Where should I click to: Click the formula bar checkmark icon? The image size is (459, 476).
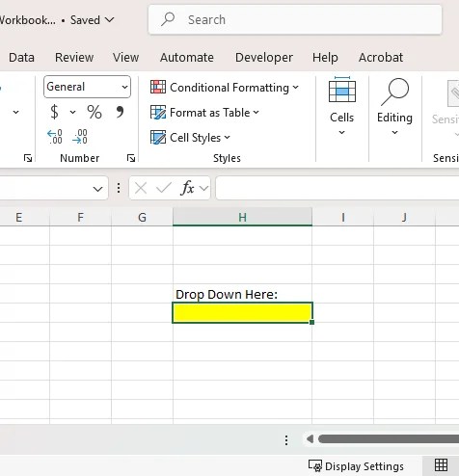click(x=164, y=188)
